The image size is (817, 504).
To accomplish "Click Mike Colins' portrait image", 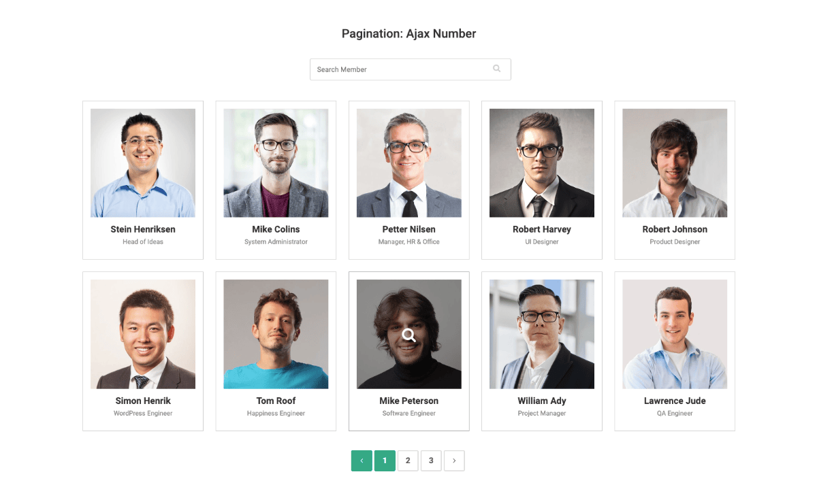I will [x=276, y=163].
